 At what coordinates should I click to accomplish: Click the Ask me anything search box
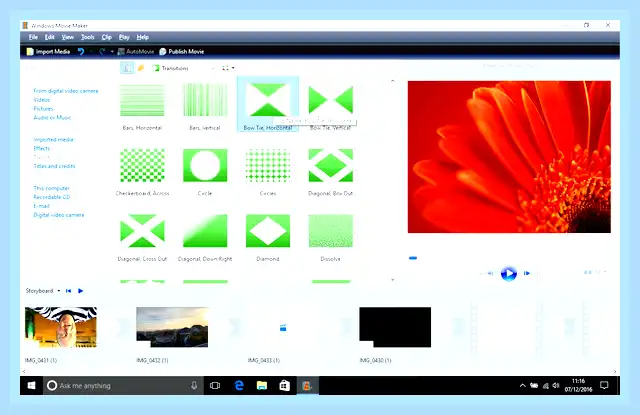point(123,386)
